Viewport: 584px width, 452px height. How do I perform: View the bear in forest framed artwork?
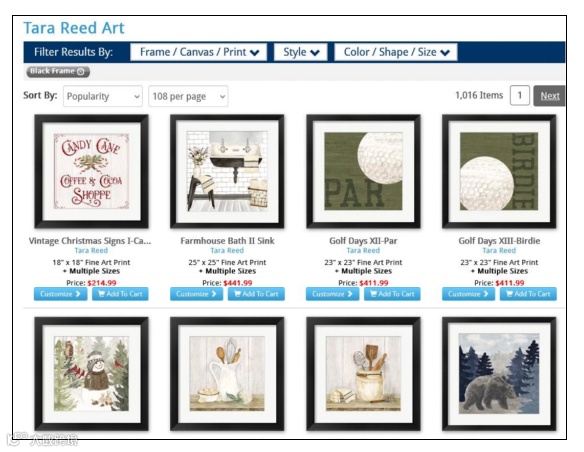pyautogui.click(x=499, y=374)
